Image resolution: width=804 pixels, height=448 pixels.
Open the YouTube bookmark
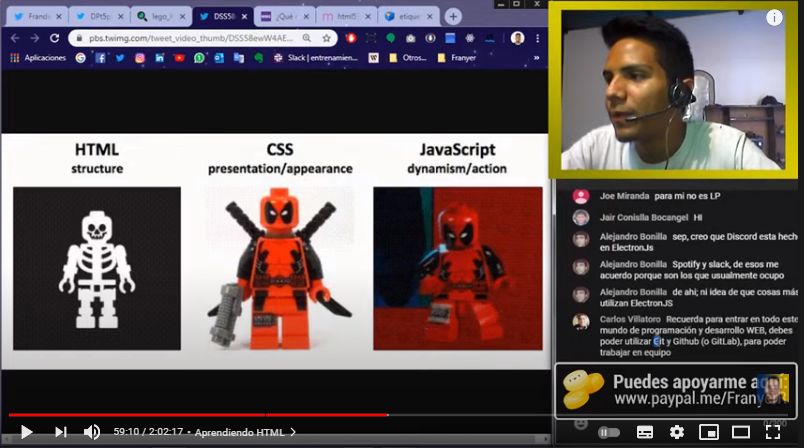pyautogui.click(x=179, y=58)
